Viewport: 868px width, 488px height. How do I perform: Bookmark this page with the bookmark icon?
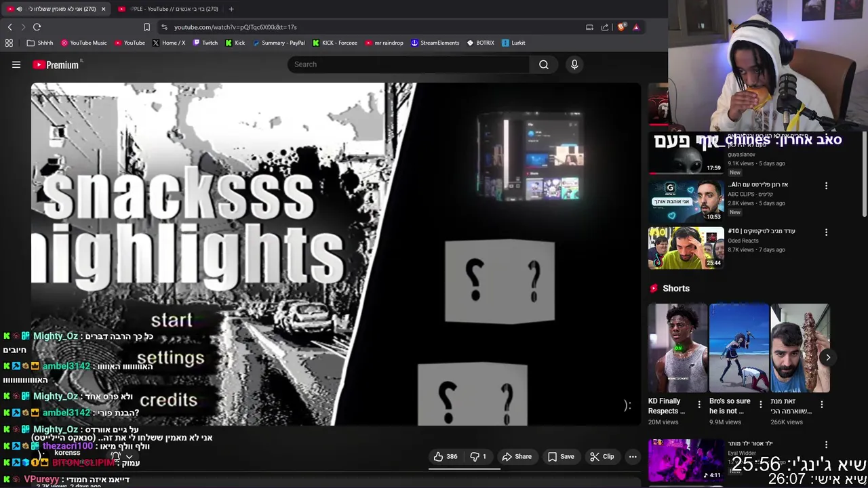[x=146, y=27]
